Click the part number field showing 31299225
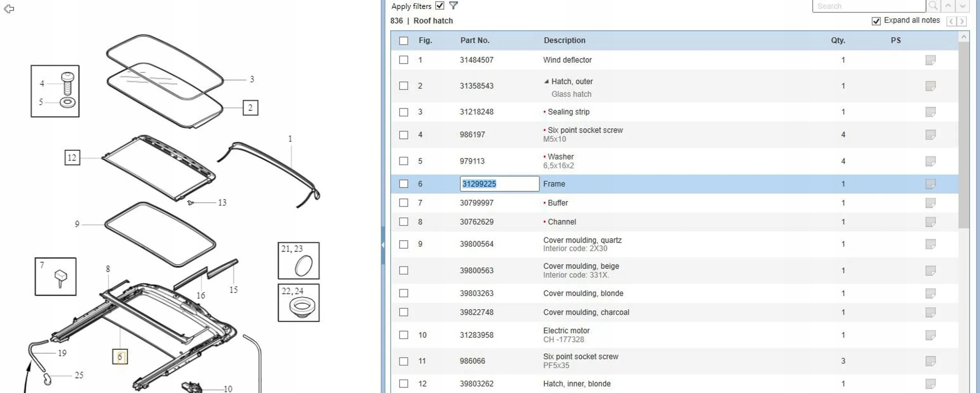 (499, 184)
